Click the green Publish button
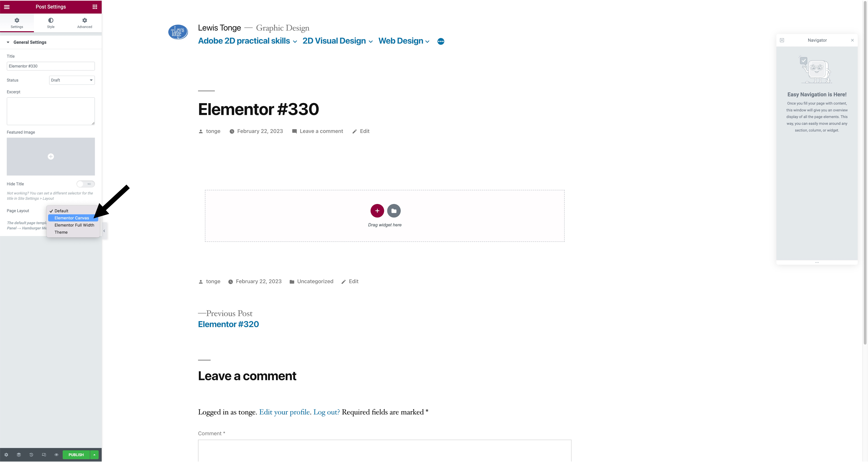Viewport: 868px width, 462px height. pyautogui.click(x=76, y=455)
